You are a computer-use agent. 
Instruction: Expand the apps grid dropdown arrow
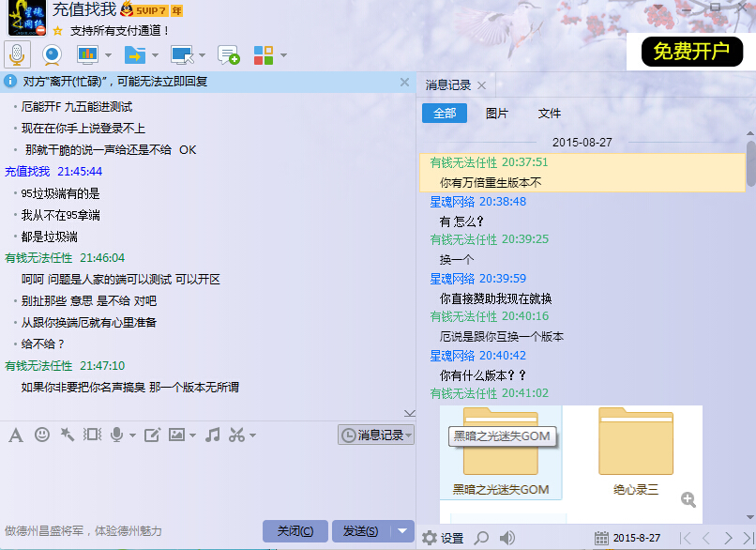(283, 55)
